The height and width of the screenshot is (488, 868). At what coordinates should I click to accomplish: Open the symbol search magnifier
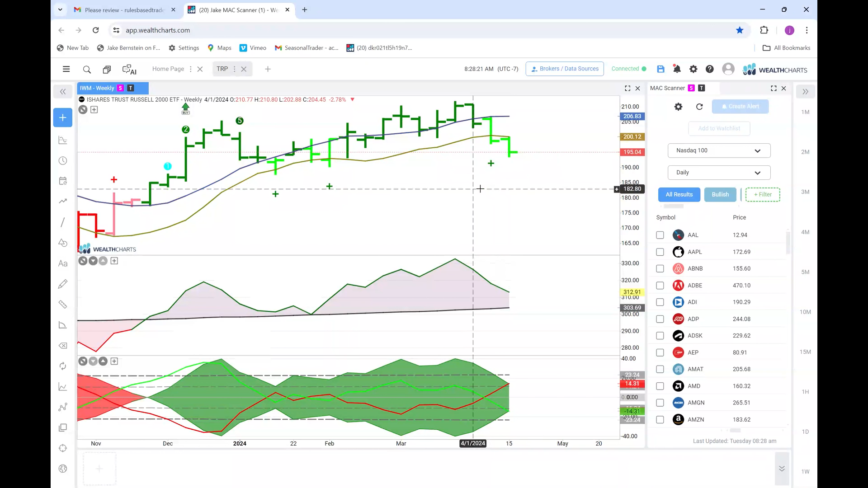tap(87, 69)
